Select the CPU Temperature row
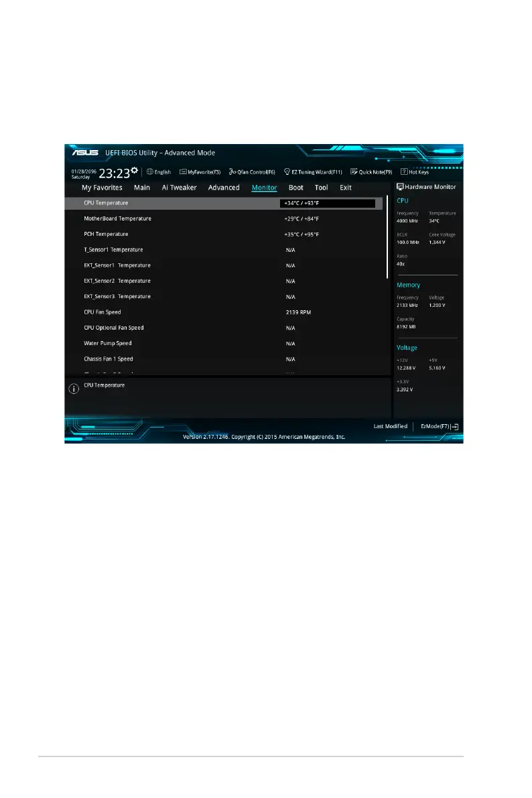The height and width of the screenshot is (798, 532). pos(224,203)
